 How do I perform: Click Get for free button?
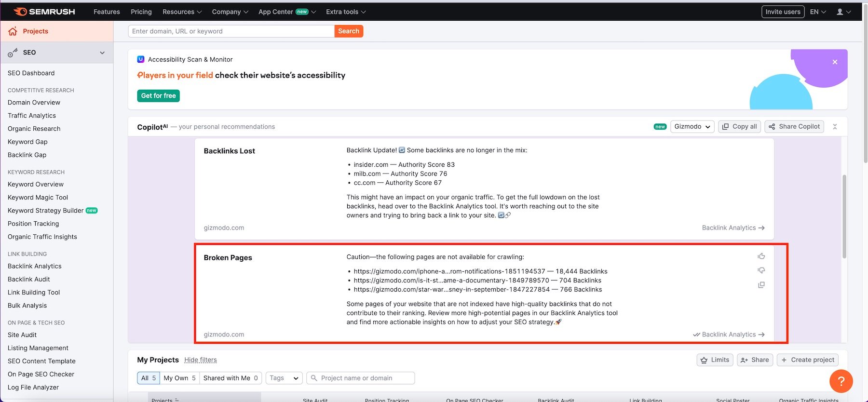point(158,96)
